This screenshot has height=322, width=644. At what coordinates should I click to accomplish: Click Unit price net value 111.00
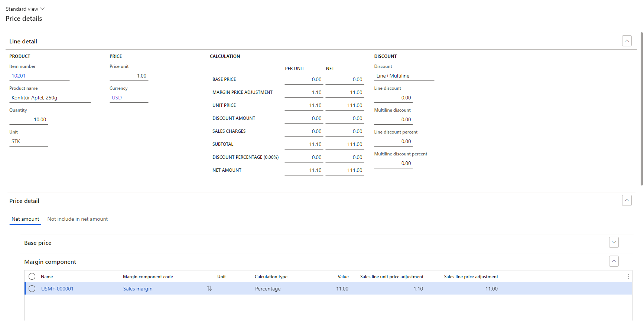coord(345,106)
